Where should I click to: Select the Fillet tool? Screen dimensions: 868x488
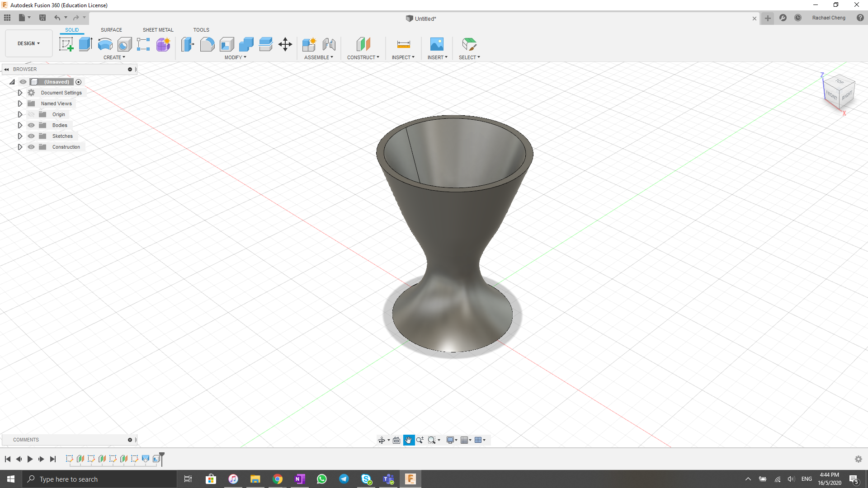(x=207, y=44)
